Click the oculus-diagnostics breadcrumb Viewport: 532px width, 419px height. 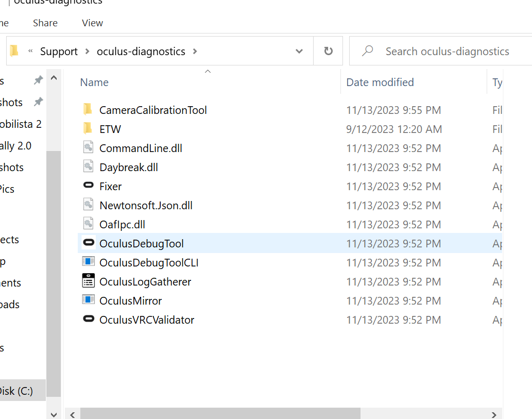click(141, 52)
